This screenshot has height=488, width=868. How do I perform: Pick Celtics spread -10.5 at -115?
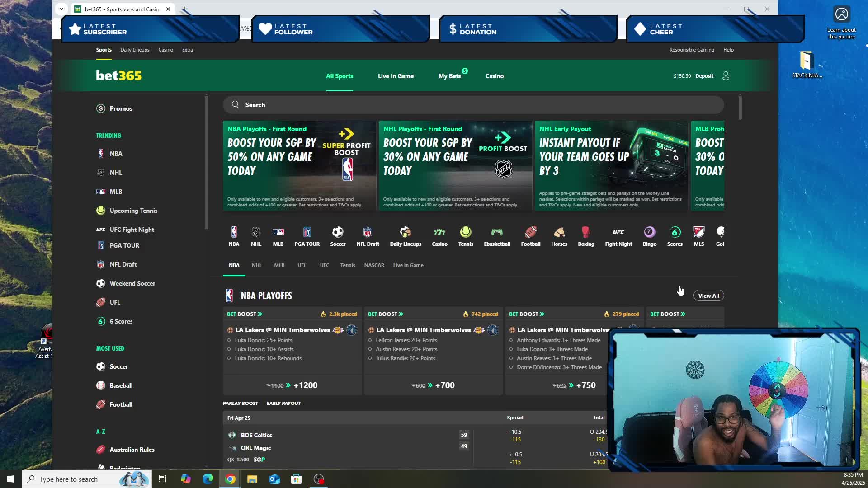(515, 436)
